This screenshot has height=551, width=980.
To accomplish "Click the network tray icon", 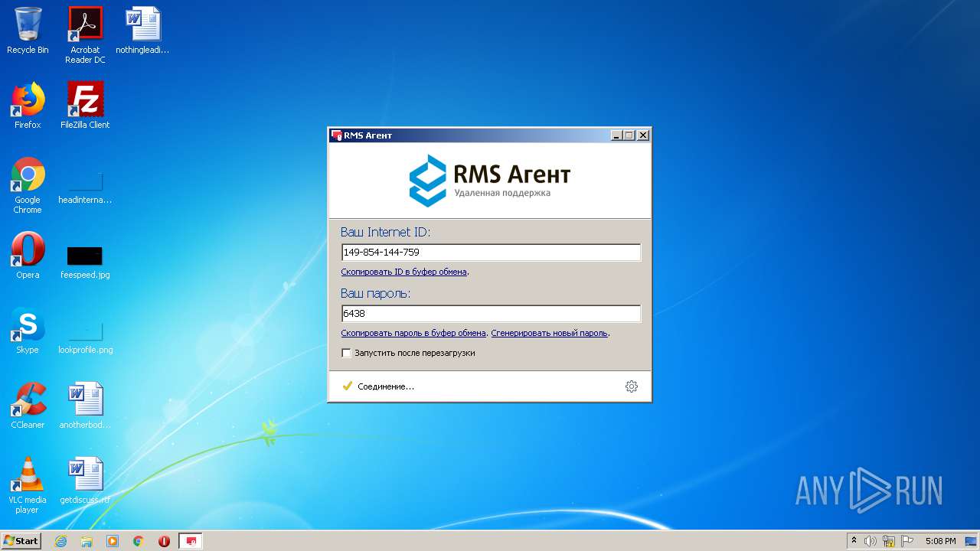I will click(889, 541).
